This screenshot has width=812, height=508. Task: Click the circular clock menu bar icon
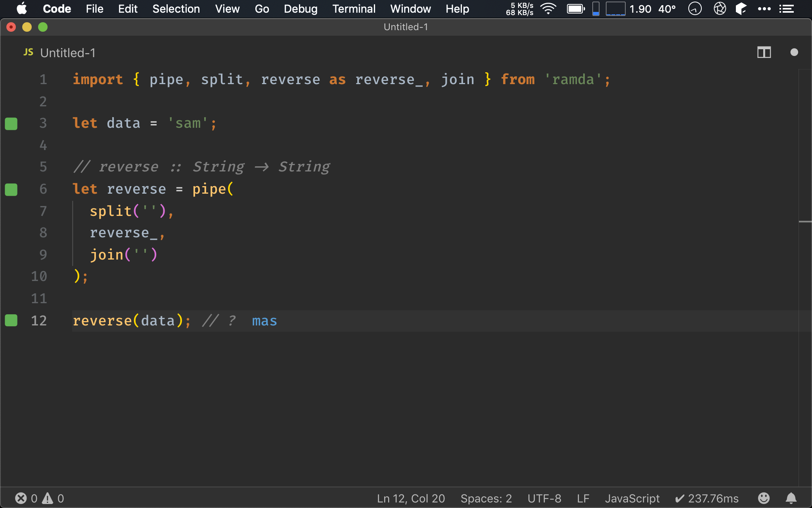pos(695,9)
